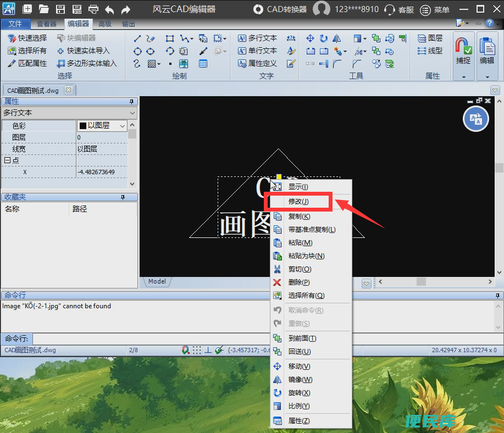Select the Mirror tool in 工具 group
The width and height of the screenshot is (504, 433).
(337, 38)
